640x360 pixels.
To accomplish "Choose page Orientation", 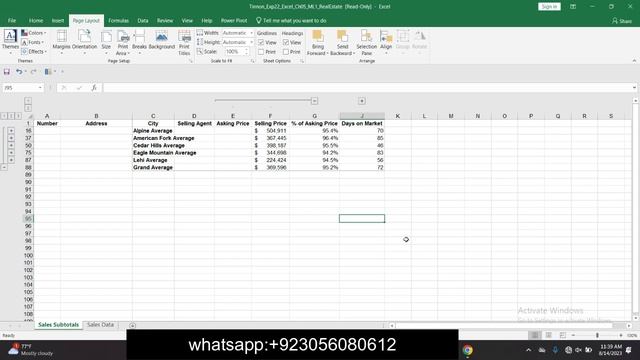I will click(84, 42).
